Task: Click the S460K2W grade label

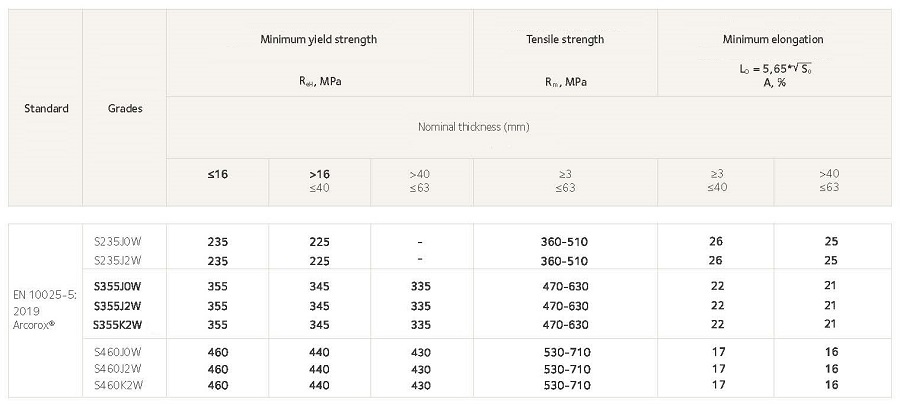Action: 118,385
